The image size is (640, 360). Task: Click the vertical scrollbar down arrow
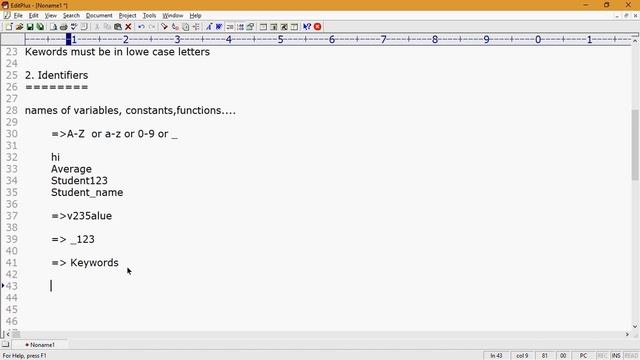tap(635, 326)
